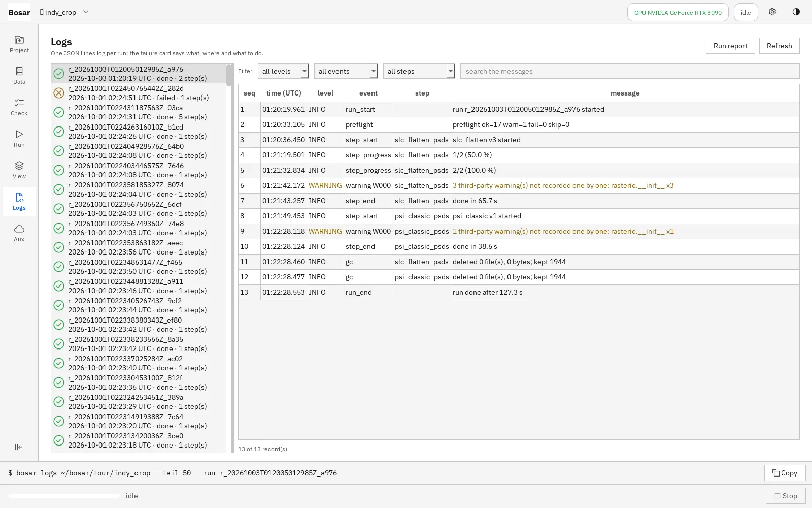Screen dimensions: 812x508
Task: Toggle dark/light theme icon
Action: [796, 12]
